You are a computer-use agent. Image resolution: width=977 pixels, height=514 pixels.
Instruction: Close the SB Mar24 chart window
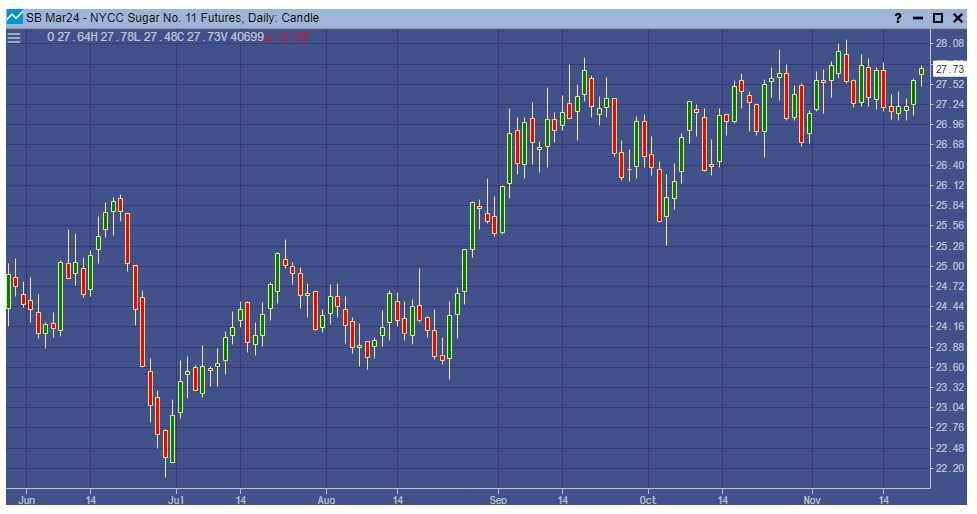point(958,18)
